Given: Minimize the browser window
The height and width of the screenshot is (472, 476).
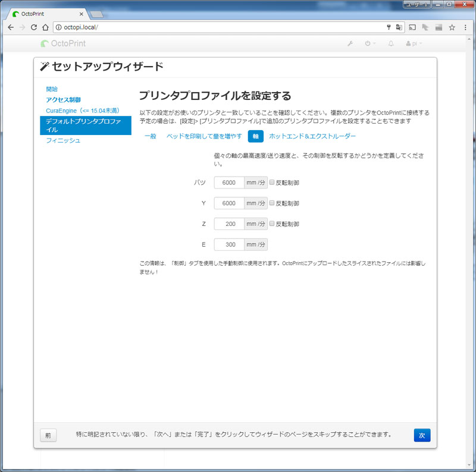Looking at the screenshot, I should point(439,4).
